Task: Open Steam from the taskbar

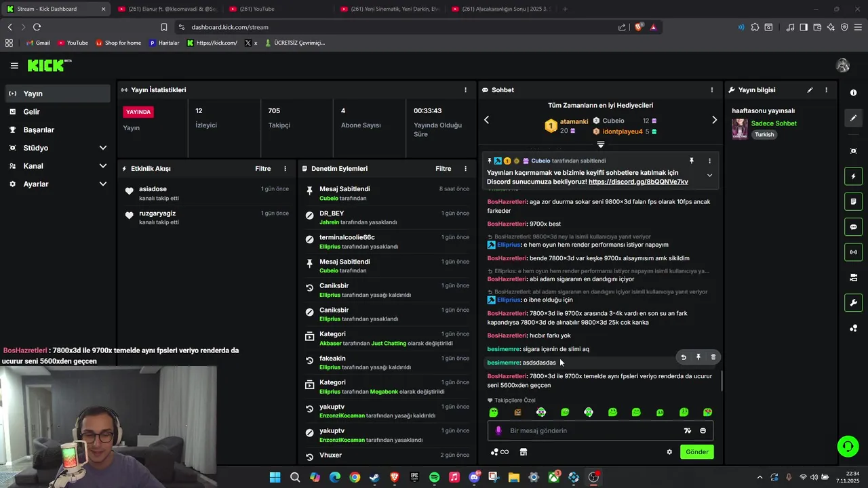Action: point(374,477)
